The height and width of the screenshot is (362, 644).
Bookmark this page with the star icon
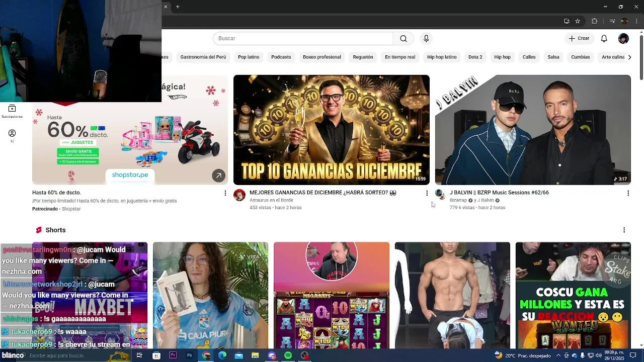(x=578, y=21)
